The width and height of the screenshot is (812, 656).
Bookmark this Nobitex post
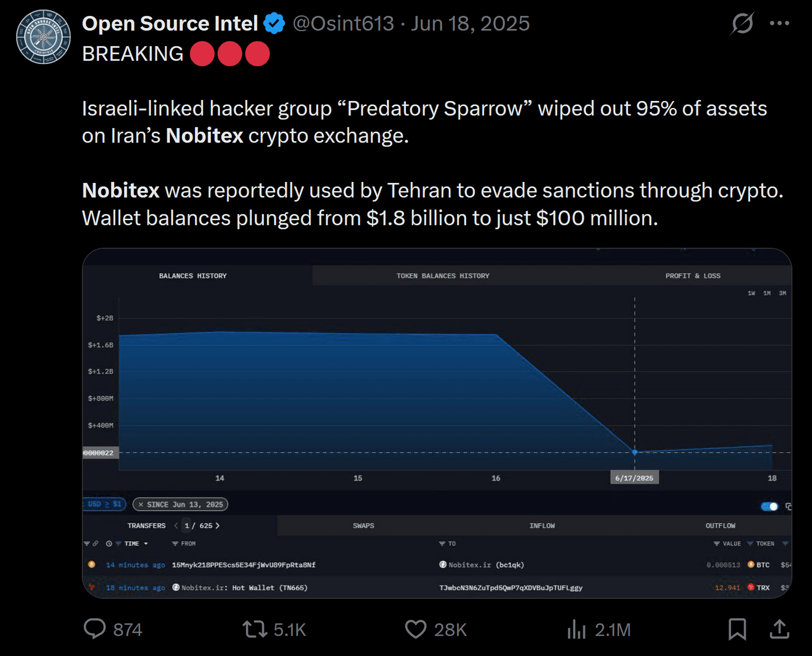pyautogui.click(x=737, y=629)
